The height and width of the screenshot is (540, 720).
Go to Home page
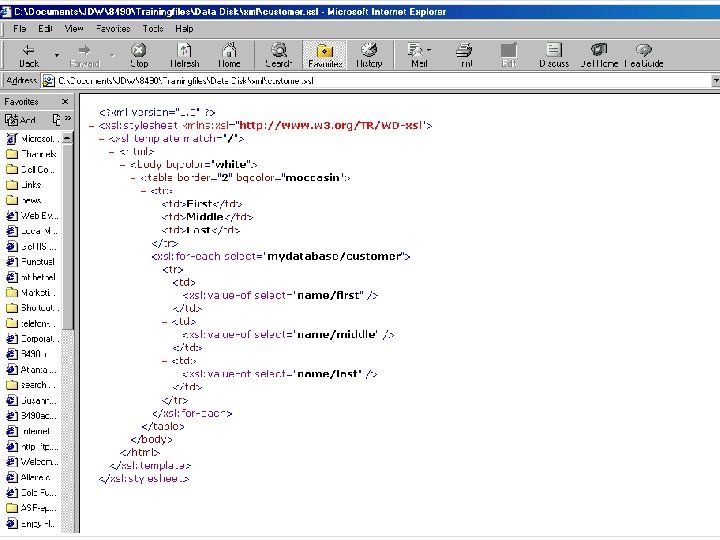(229, 56)
